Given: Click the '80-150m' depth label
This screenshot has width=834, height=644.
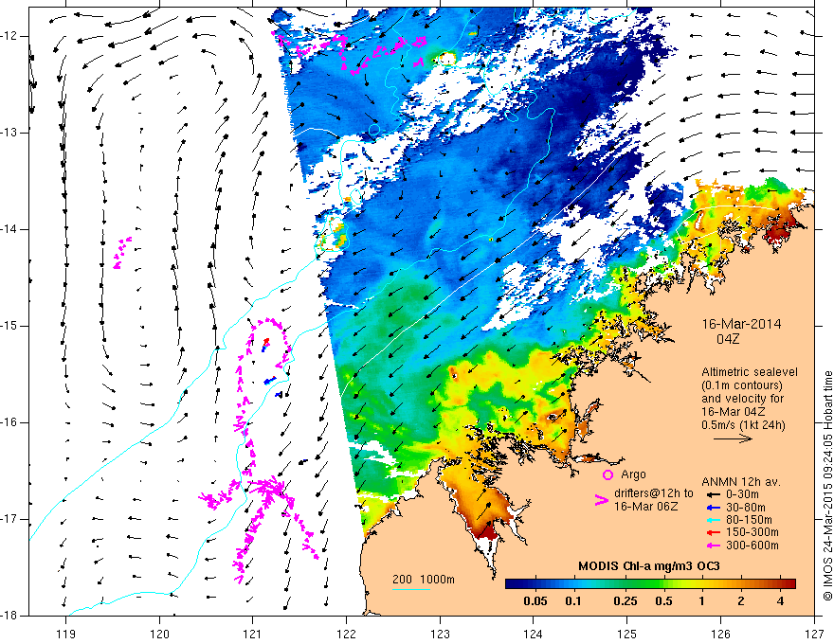Looking at the screenshot, I should point(749,520).
